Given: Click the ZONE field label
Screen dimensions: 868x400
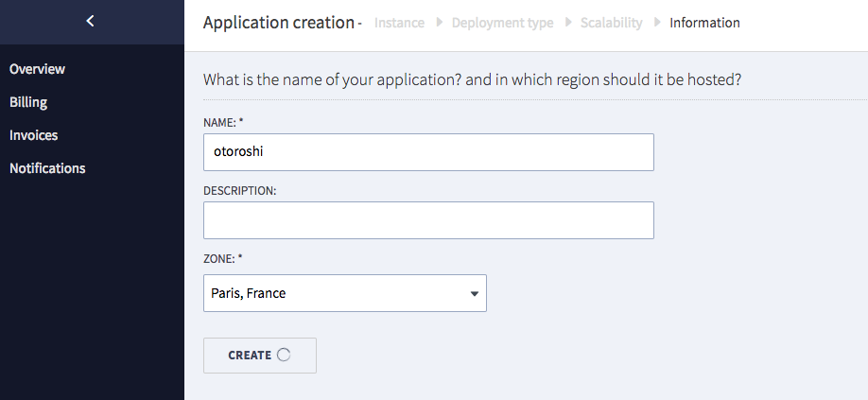Looking at the screenshot, I should click(x=222, y=258).
